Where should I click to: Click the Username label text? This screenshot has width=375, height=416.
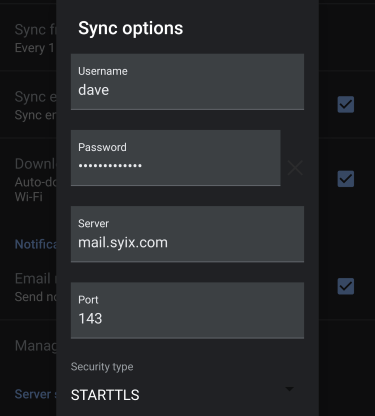click(103, 71)
